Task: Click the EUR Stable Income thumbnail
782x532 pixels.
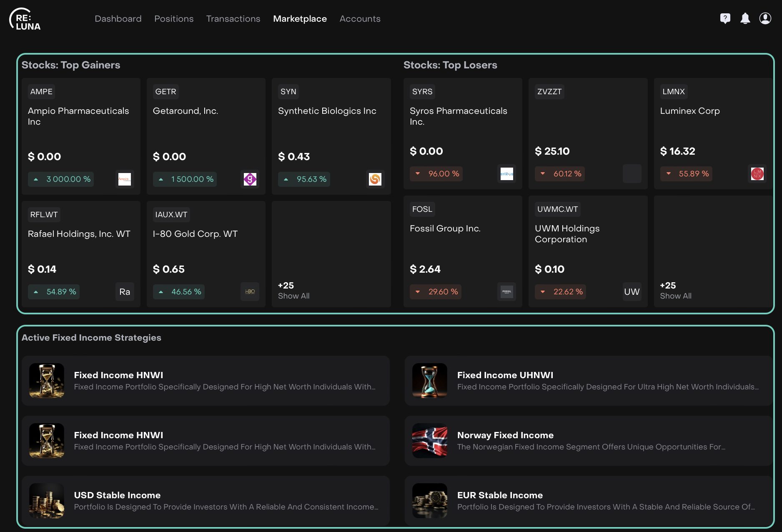Action: tap(430, 501)
